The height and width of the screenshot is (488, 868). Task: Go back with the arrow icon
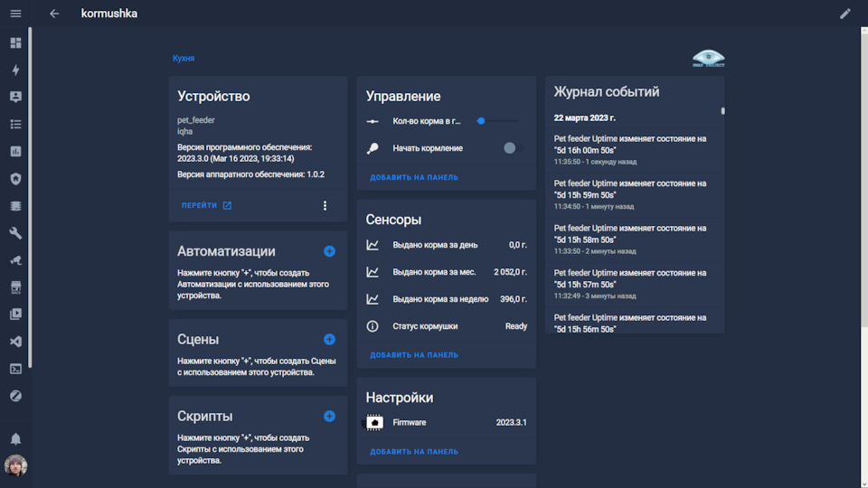point(54,14)
